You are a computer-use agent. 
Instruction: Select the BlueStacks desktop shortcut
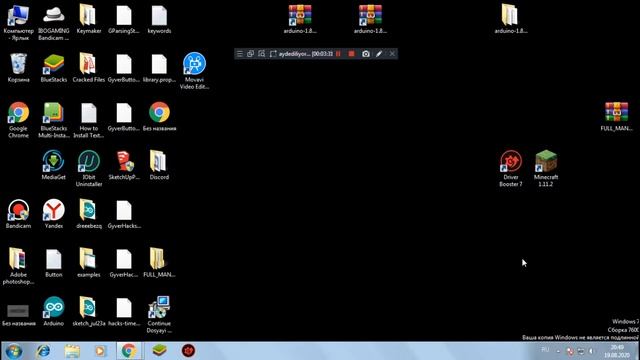[53, 68]
